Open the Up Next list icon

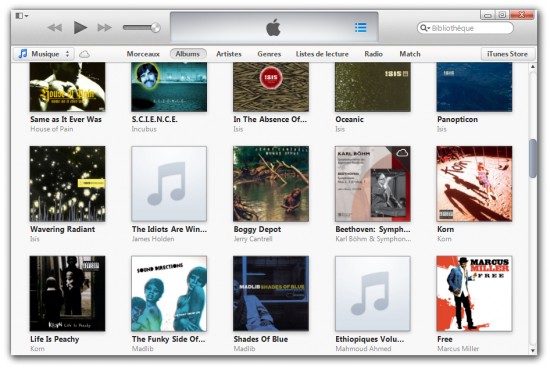360,27
